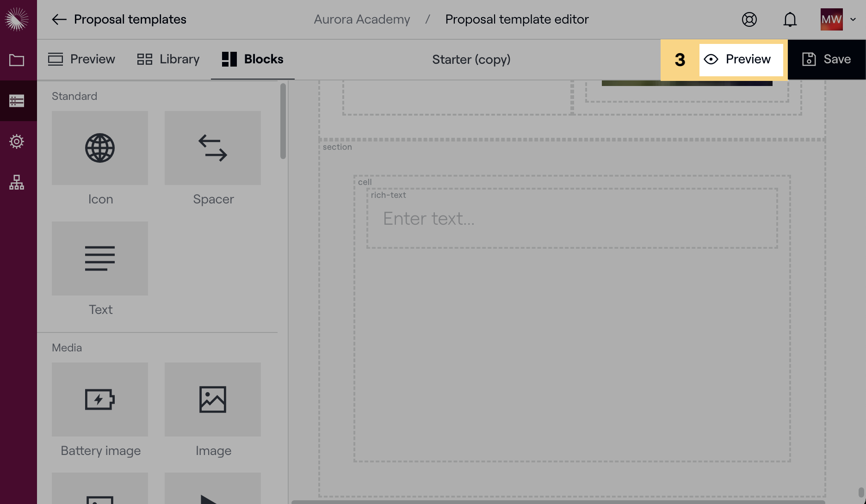Open the hierarchy icon in sidebar
This screenshot has width=866, height=504.
point(17,182)
